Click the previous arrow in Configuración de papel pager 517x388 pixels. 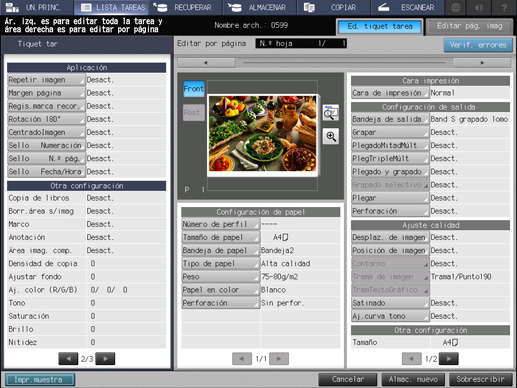(x=242, y=359)
